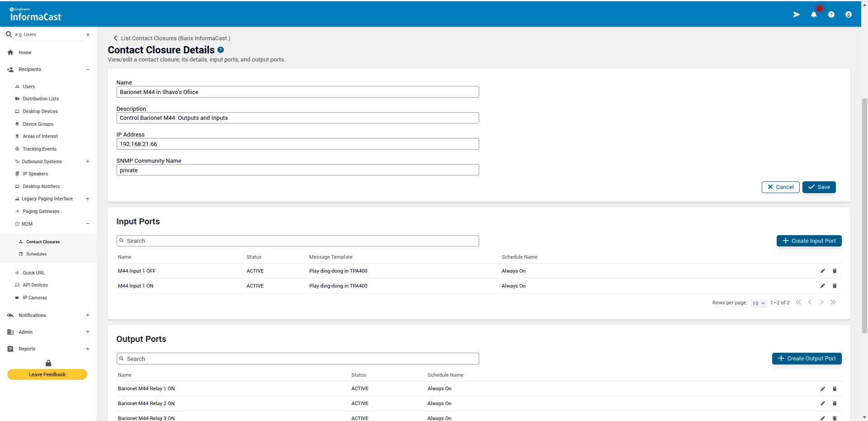Click the Create Input Port button

(x=808, y=241)
